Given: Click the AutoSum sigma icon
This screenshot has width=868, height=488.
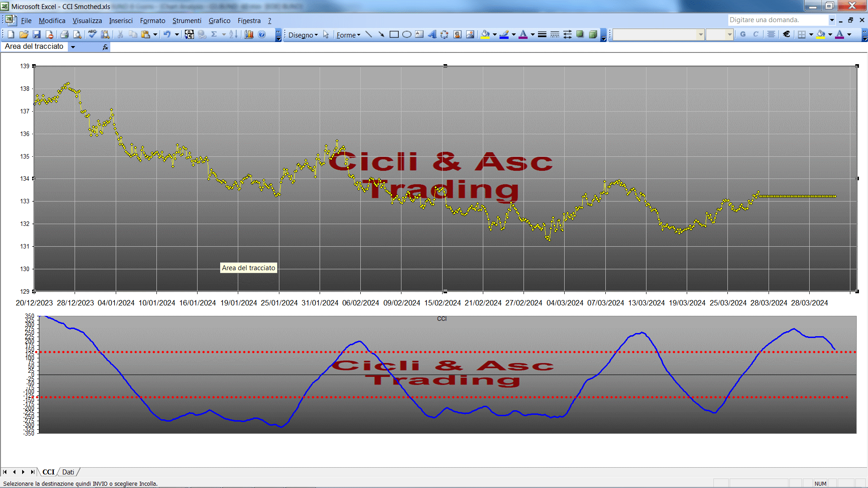Looking at the screenshot, I should (214, 34).
